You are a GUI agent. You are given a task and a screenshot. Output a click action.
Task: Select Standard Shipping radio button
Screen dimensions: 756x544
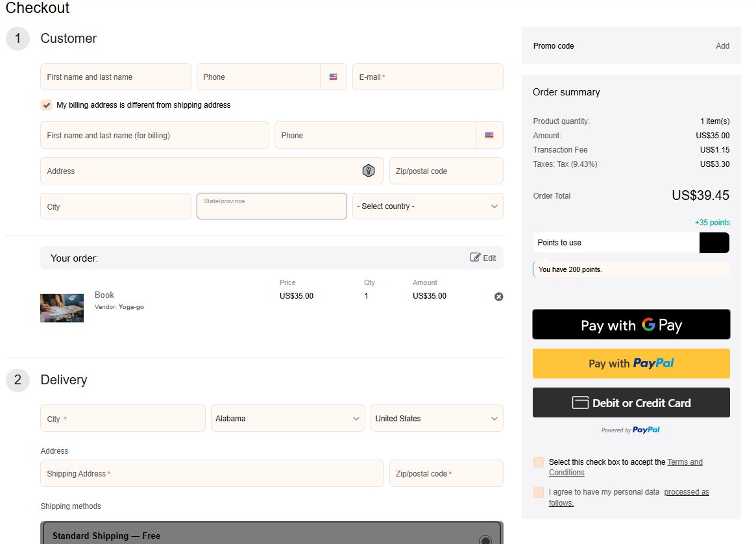pos(485,539)
